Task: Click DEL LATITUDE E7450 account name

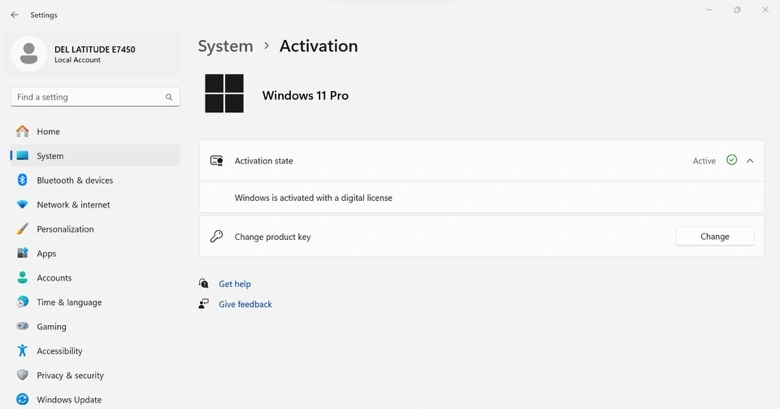Action: pyautogui.click(x=95, y=49)
